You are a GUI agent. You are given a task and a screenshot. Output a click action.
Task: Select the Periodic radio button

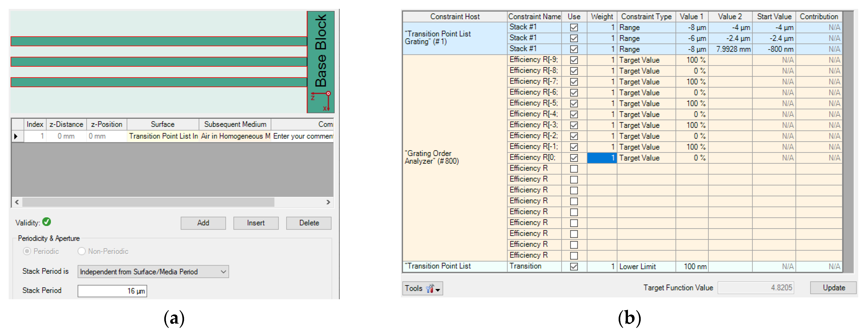pos(27,251)
